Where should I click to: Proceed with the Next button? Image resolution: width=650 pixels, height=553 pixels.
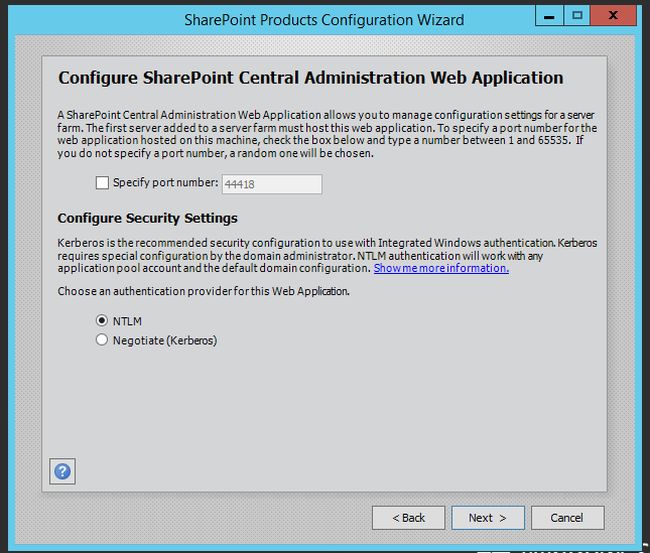pyautogui.click(x=488, y=518)
